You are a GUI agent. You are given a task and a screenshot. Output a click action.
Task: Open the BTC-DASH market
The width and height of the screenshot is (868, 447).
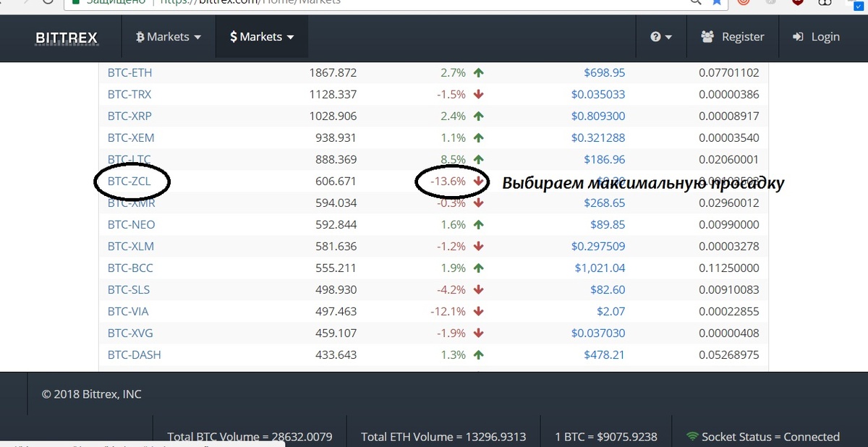tap(135, 355)
